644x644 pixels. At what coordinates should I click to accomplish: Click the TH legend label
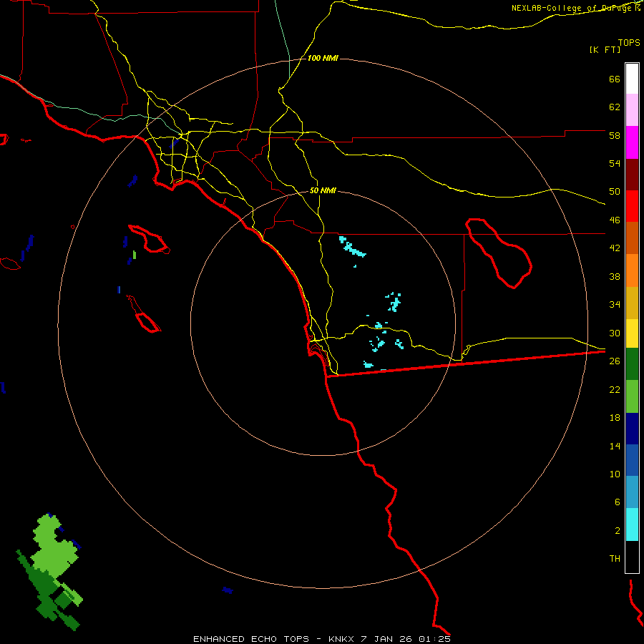coord(615,558)
